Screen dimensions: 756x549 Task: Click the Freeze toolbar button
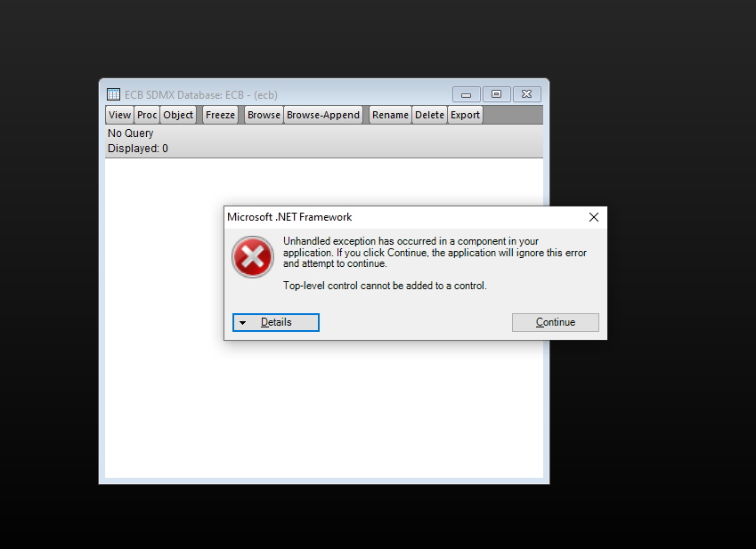tap(220, 115)
